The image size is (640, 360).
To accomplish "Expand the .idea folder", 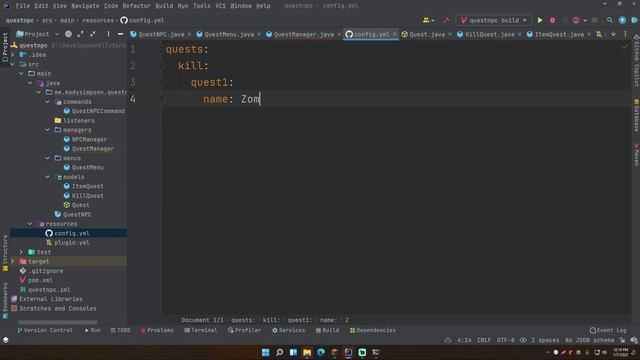I will pyautogui.click(x=13, y=55).
